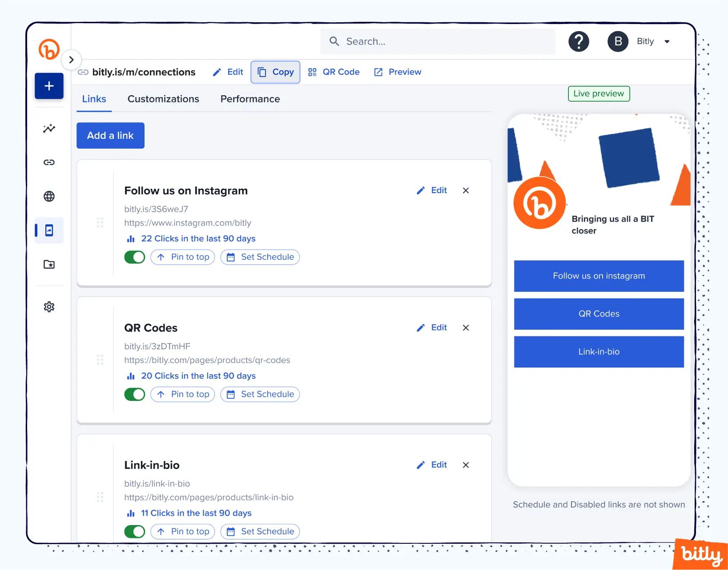Screen dimensions: 728x570
Task: Expand the sidebar with the chevron arrow
Action: 71,60
